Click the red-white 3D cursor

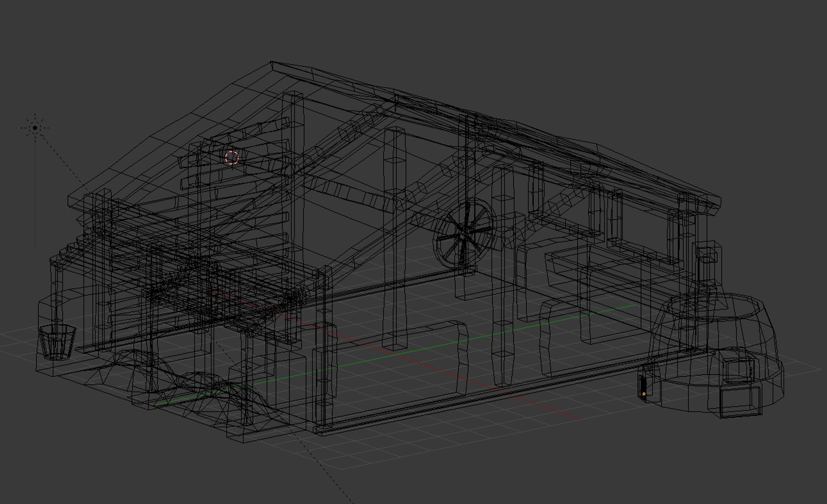pyautogui.click(x=232, y=158)
